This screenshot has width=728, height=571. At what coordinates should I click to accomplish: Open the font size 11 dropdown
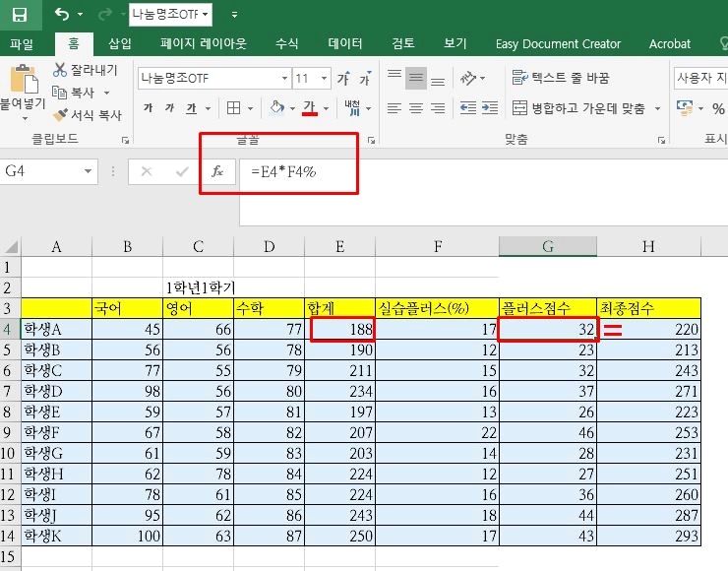pos(324,78)
